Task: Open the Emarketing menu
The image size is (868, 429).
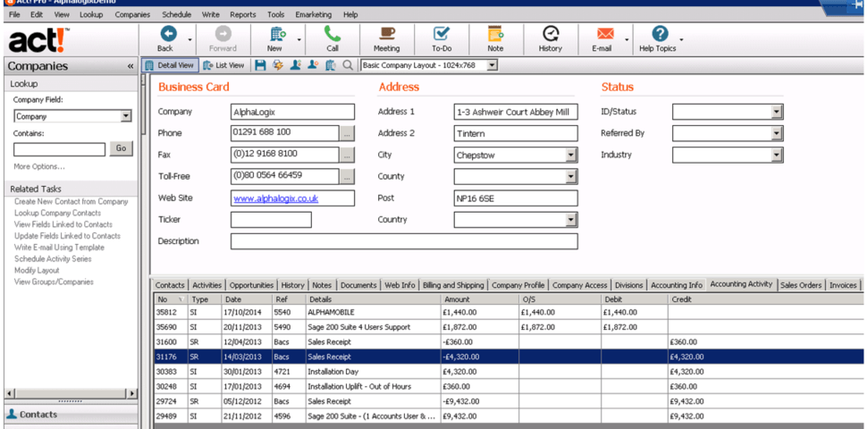Action: pos(314,14)
